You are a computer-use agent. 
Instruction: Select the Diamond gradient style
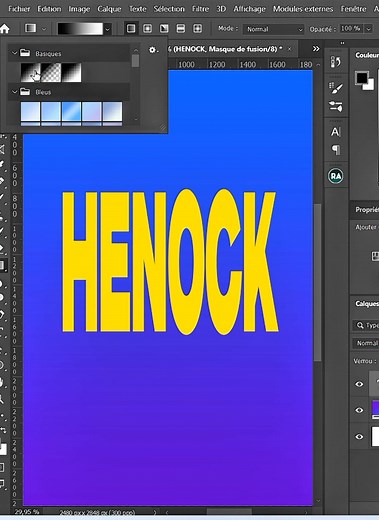[197, 29]
